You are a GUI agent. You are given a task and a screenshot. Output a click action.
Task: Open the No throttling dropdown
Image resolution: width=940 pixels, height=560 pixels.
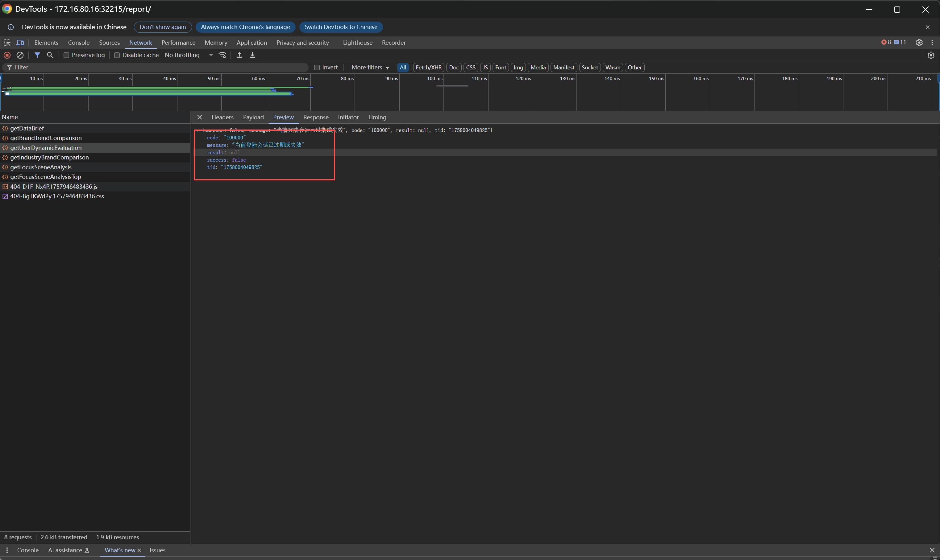click(x=189, y=55)
